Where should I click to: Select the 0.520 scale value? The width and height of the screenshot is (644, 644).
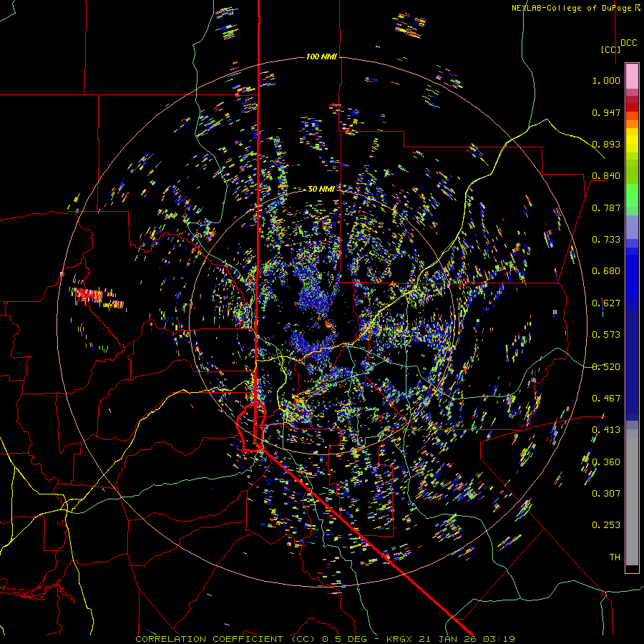click(606, 366)
